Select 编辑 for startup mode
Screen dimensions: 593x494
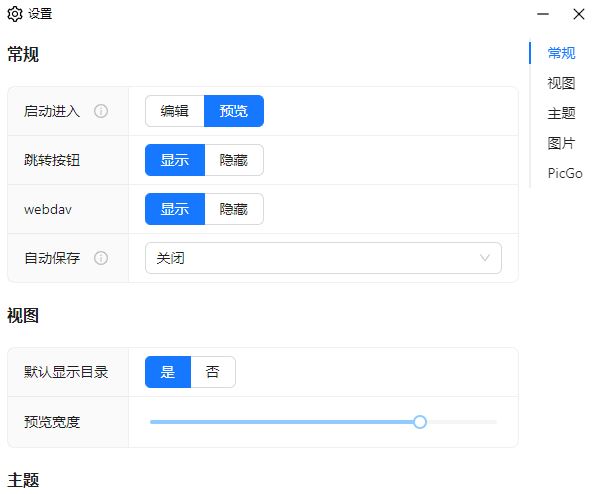175,111
